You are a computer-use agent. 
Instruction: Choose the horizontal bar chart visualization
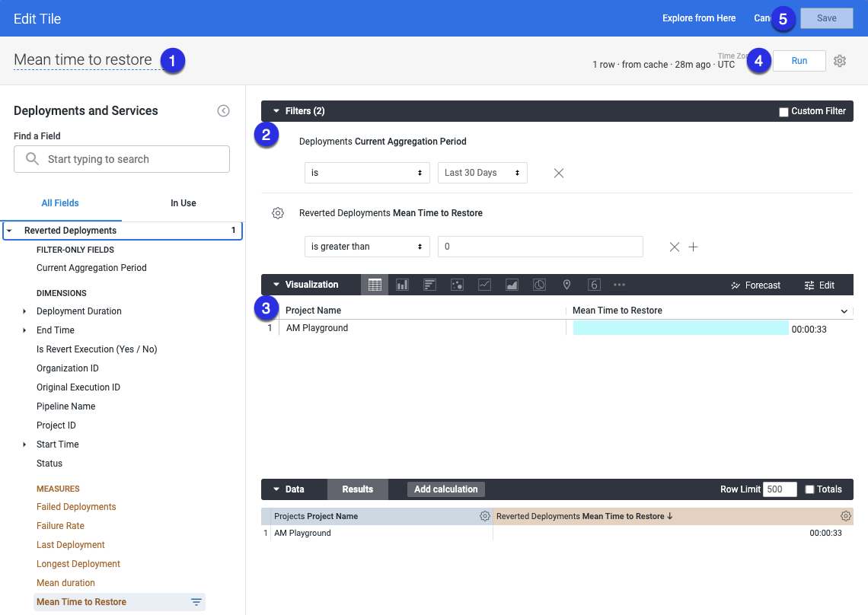(429, 285)
